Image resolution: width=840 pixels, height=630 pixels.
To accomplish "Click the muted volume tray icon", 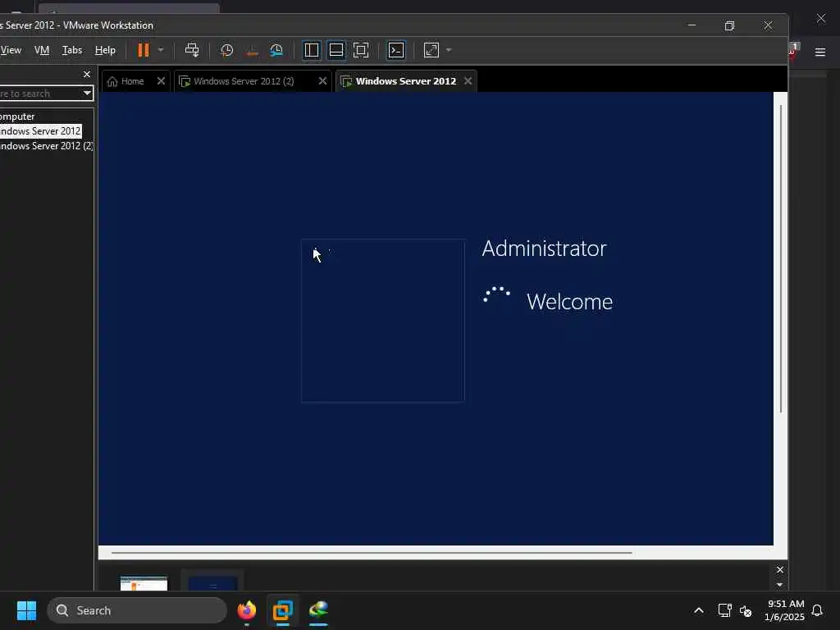I will pos(746,610).
